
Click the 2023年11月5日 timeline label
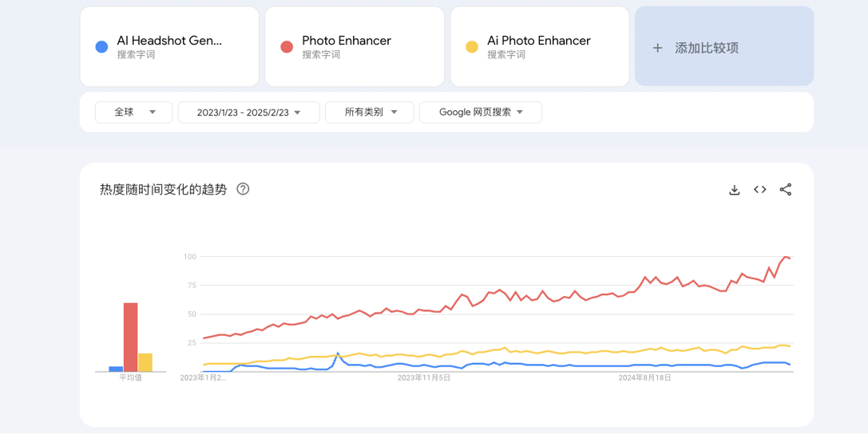coord(424,378)
